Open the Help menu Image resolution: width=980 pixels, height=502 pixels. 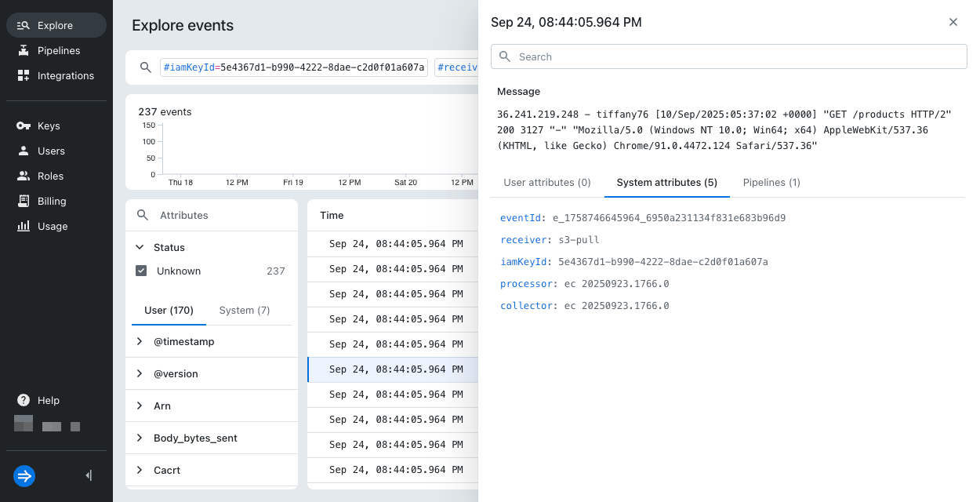pos(48,400)
